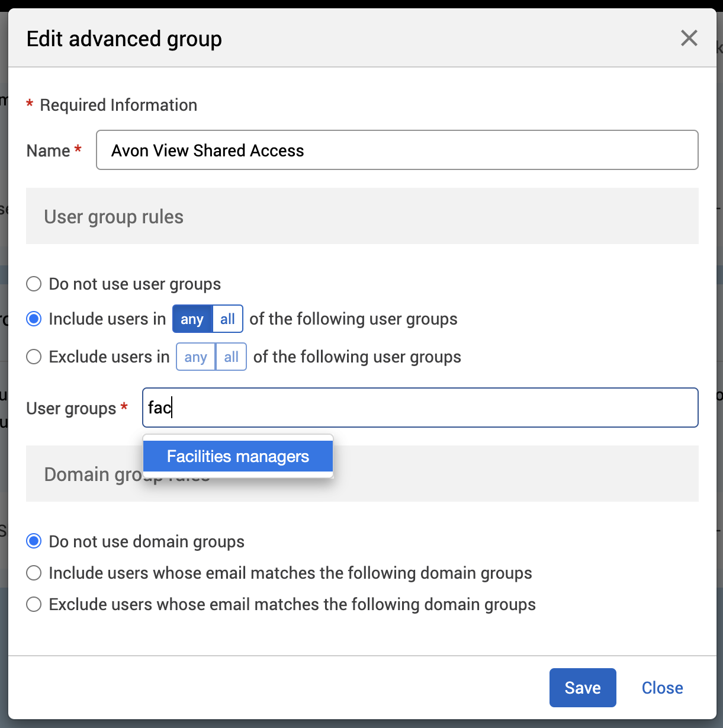
Task: Toggle 'all' in the Include users row
Action: (x=228, y=319)
